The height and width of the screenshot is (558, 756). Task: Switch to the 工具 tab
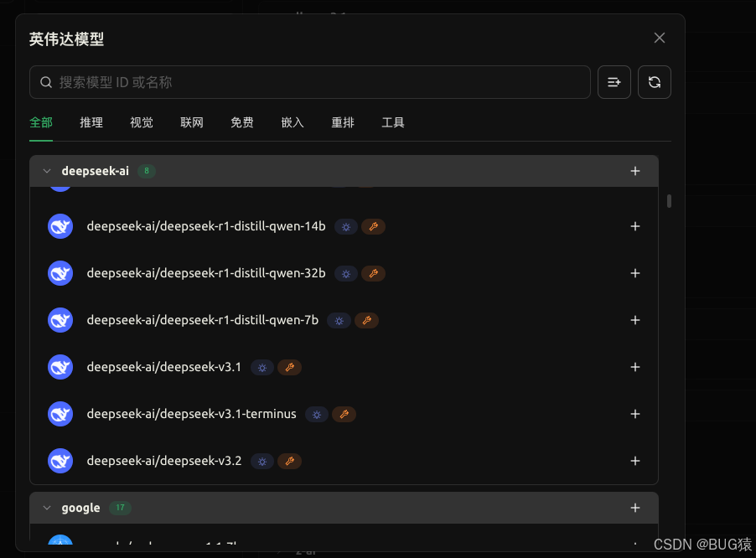[393, 122]
